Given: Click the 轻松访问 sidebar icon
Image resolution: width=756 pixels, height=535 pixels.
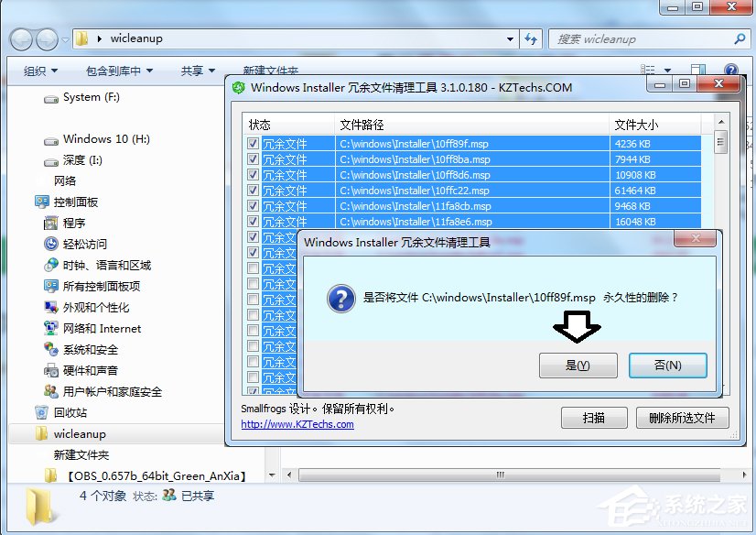Looking at the screenshot, I should (54, 244).
